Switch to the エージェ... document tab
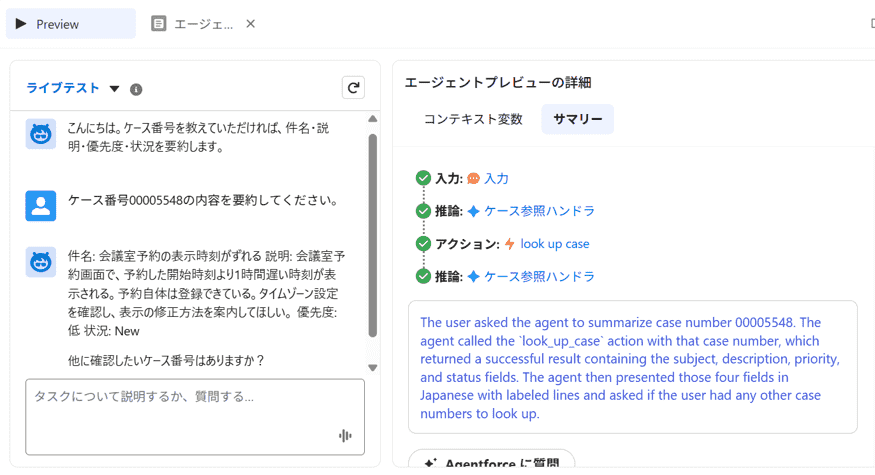 [203, 24]
